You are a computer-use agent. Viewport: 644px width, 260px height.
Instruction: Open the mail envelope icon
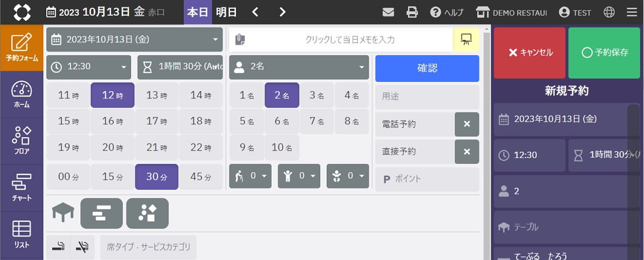pos(388,12)
